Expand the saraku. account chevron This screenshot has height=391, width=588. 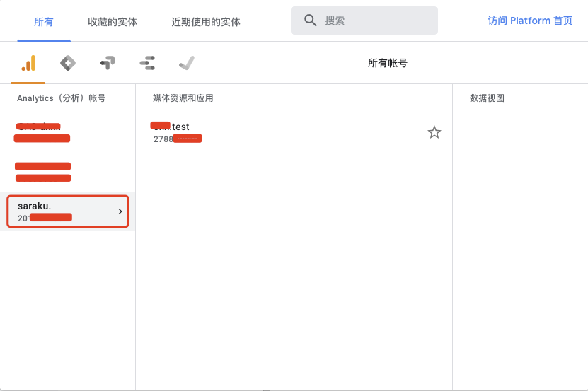pos(120,211)
